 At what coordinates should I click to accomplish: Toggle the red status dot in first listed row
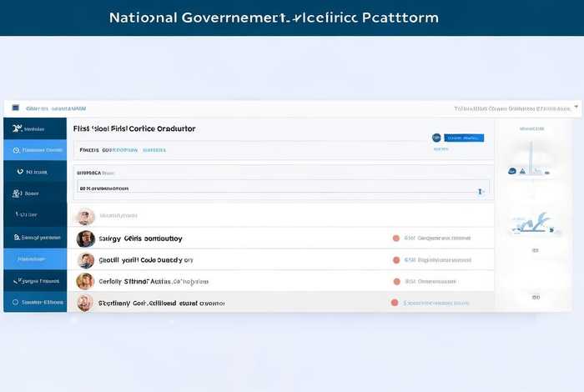[396, 238]
